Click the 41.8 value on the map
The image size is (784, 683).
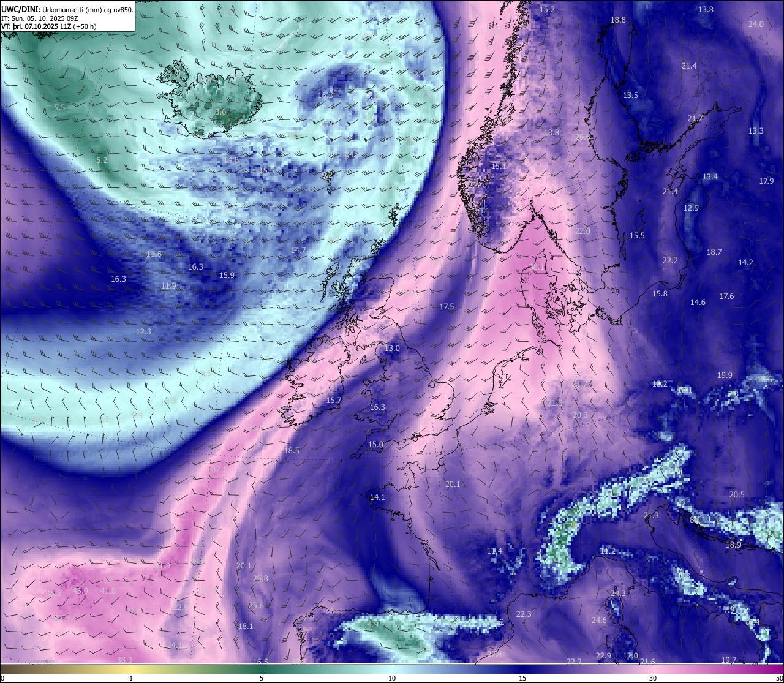click(x=108, y=591)
